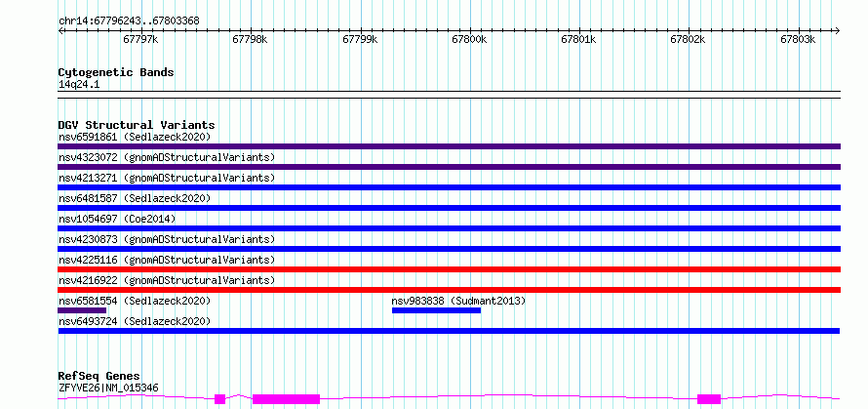Screen dimensions: 868x409
Task: Click the 67798k ruler tick label
Action: 251,40
